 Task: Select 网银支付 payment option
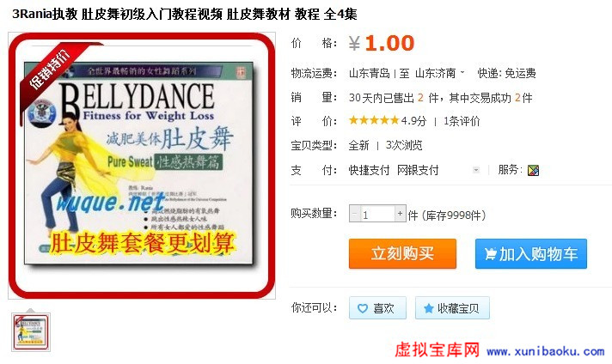[418, 170]
